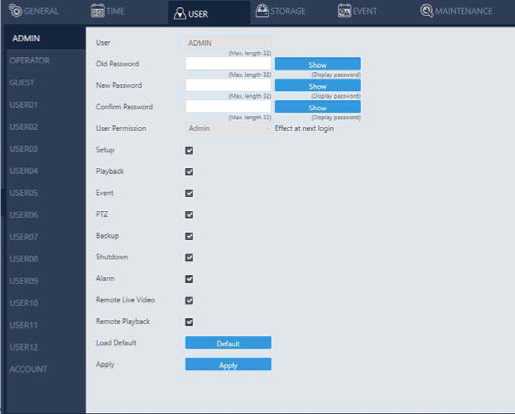Image resolution: width=515 pixels, height=414 pixels.
Task: Show the Old Password text
Action: coord(318,64)
